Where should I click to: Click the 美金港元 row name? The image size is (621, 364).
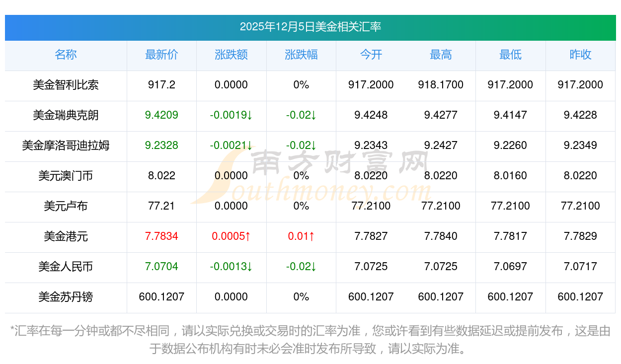(x=66, y=236)
